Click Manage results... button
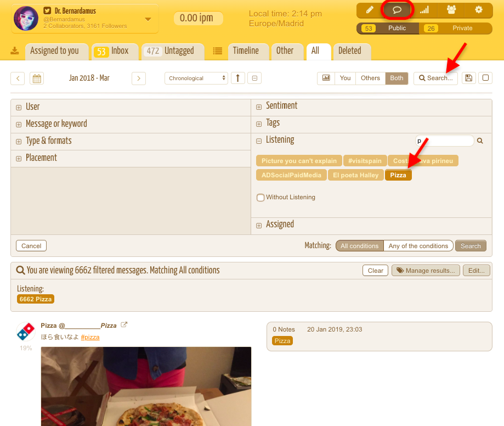504x426 pixels. [426, 271]
